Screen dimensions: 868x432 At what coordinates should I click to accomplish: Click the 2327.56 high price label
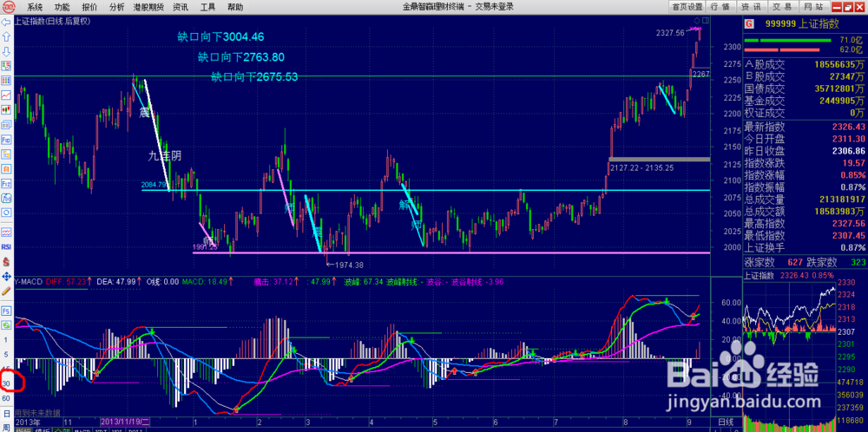670,33
